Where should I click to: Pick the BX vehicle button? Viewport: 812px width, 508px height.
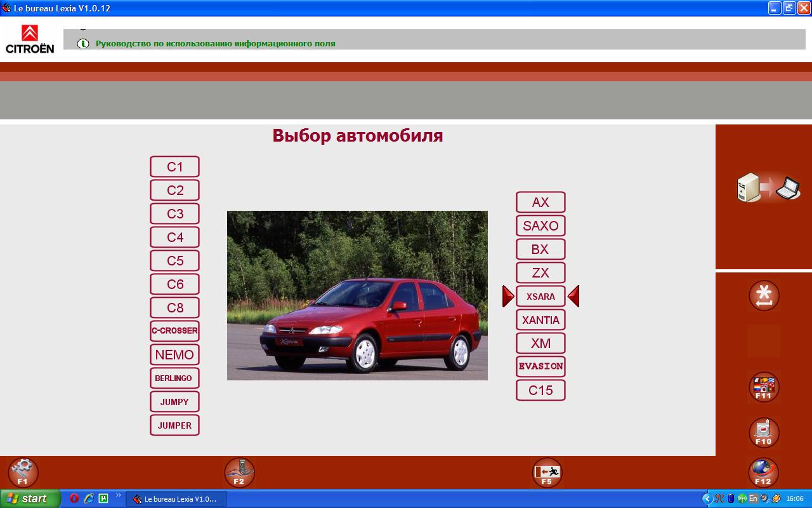540,250
